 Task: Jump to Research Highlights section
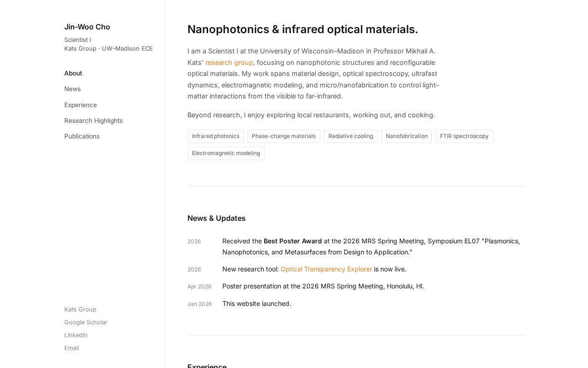pos(93,121)
